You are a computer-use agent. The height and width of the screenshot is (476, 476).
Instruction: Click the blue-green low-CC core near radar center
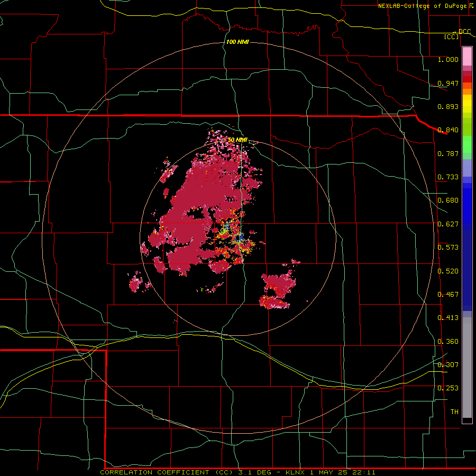pos(240,237)
